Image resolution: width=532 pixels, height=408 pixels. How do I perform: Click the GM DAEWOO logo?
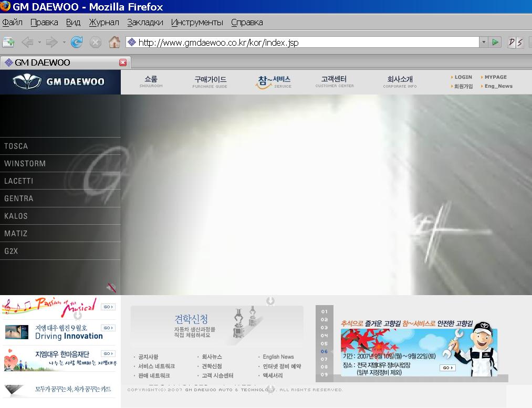coord(59,82)
